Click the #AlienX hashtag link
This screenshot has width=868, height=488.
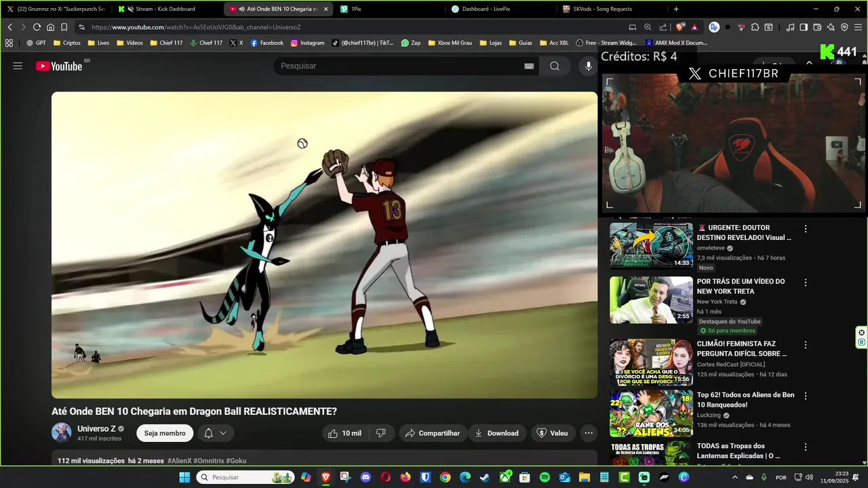tap(179, 461)
